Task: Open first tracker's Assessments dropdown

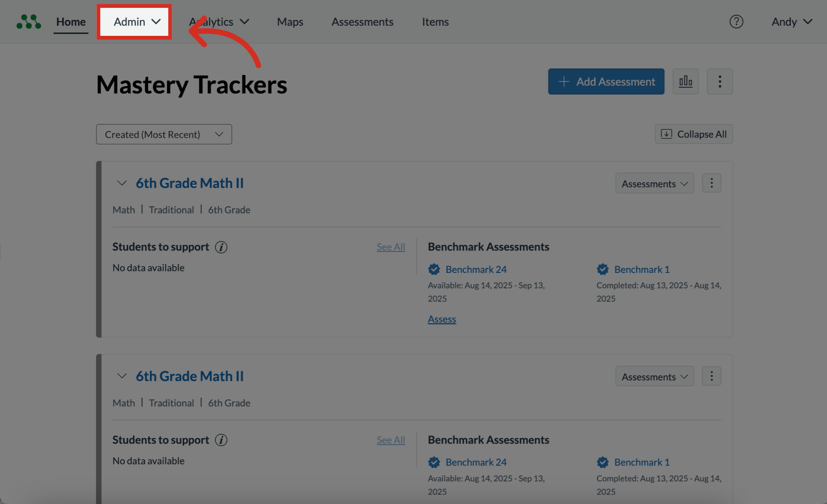Action: coord(654,183)
